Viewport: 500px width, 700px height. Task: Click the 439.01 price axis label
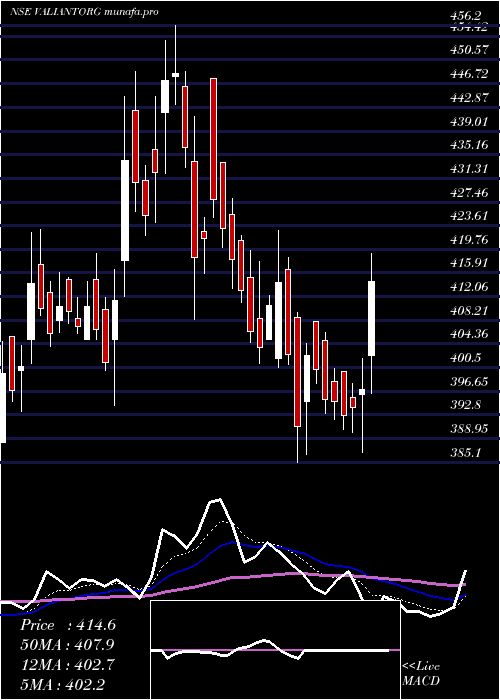point(468,122)
